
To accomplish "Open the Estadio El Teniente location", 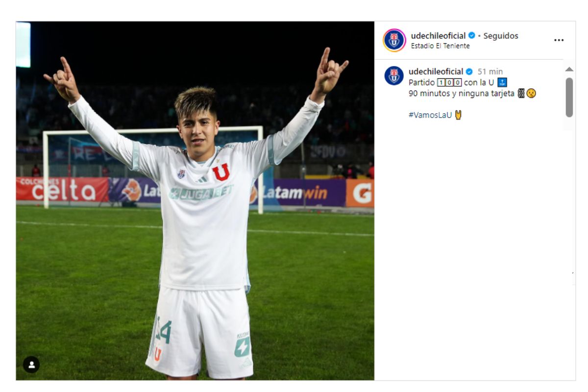I will coord(440,46).
